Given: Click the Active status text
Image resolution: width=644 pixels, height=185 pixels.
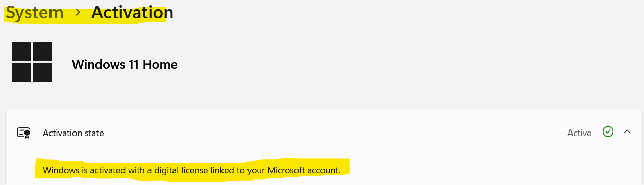Looking at the screenshot, I should pyautogui.click(x=579, y=133).
